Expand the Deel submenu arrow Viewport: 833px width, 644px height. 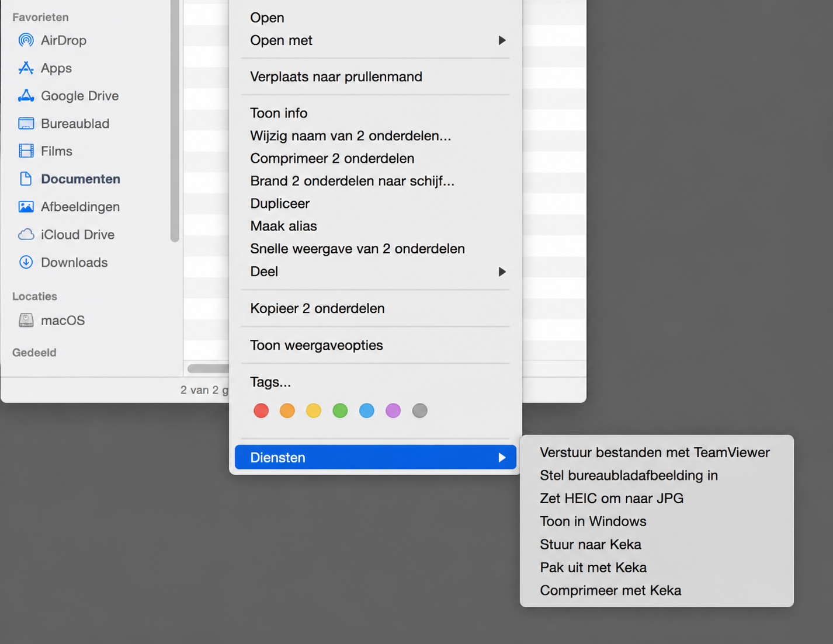point(502,271)
